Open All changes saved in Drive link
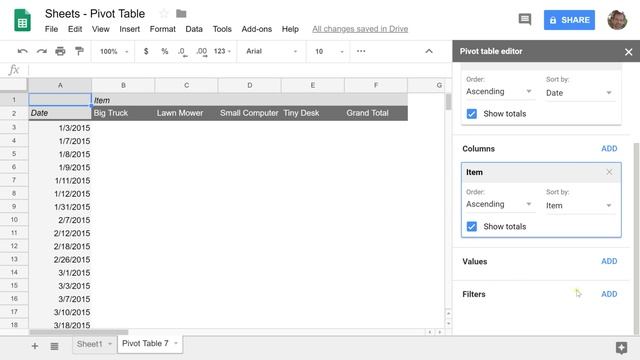The width and height of the screenshot is (640, 360). click(x=360, y=29)
